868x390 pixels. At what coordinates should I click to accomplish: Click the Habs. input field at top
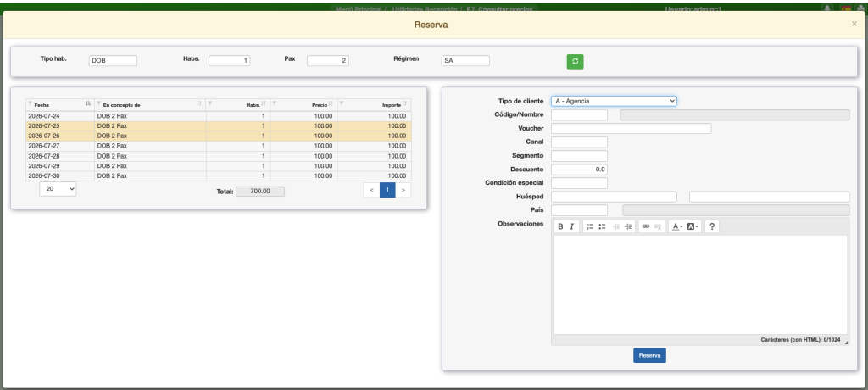point(229,61)
